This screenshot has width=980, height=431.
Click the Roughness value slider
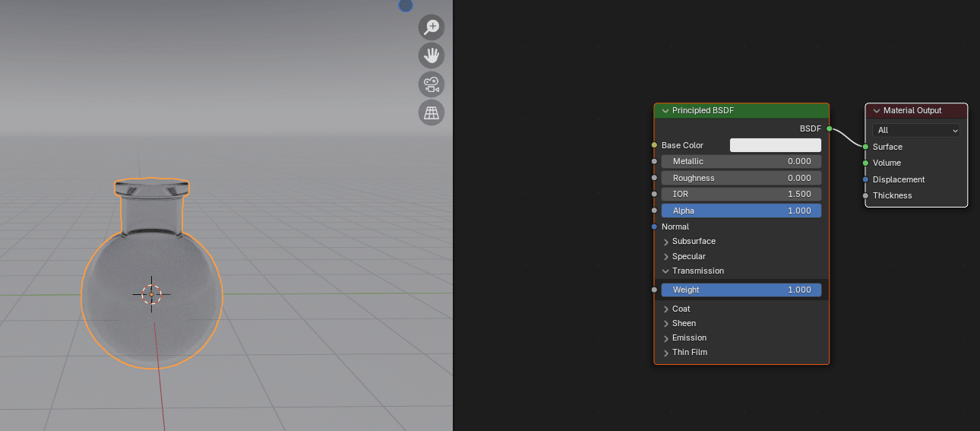(741, 178)
